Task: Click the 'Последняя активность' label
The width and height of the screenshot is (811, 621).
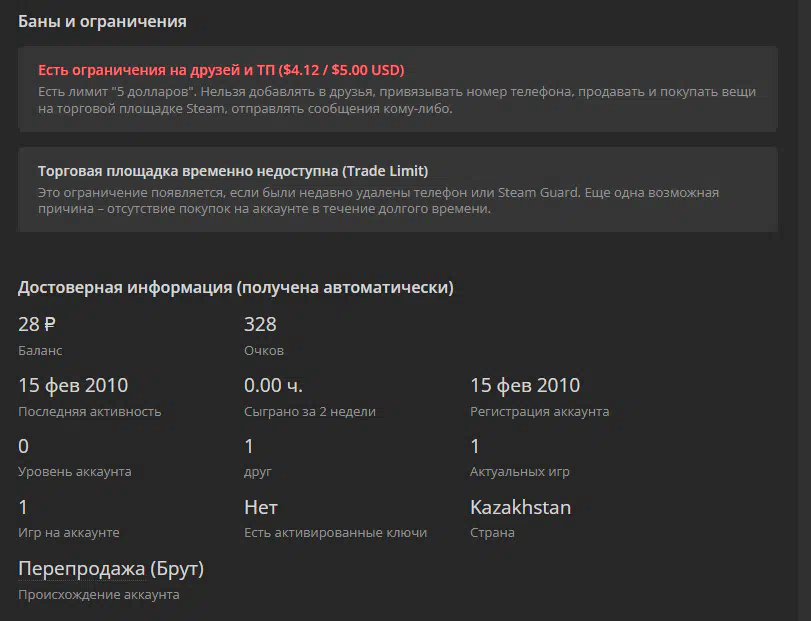Action: [x=89, y=411]
